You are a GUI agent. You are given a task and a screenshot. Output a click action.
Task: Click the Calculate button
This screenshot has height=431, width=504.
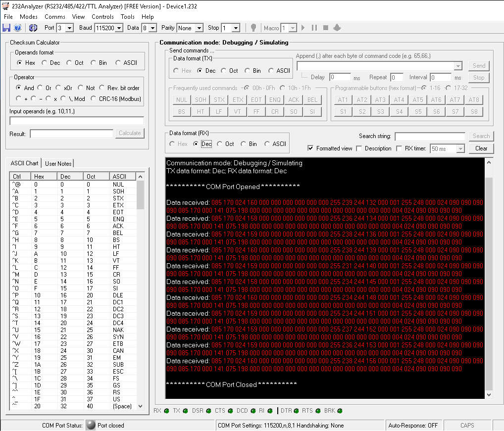pos(130,133)
